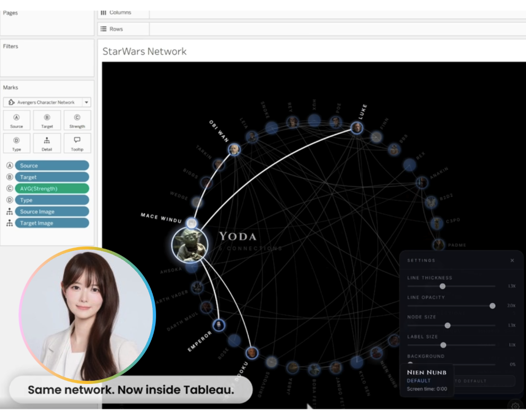This screenshot has height=420, width=526.
Task: Click the Biggs node
Action: 206,182
